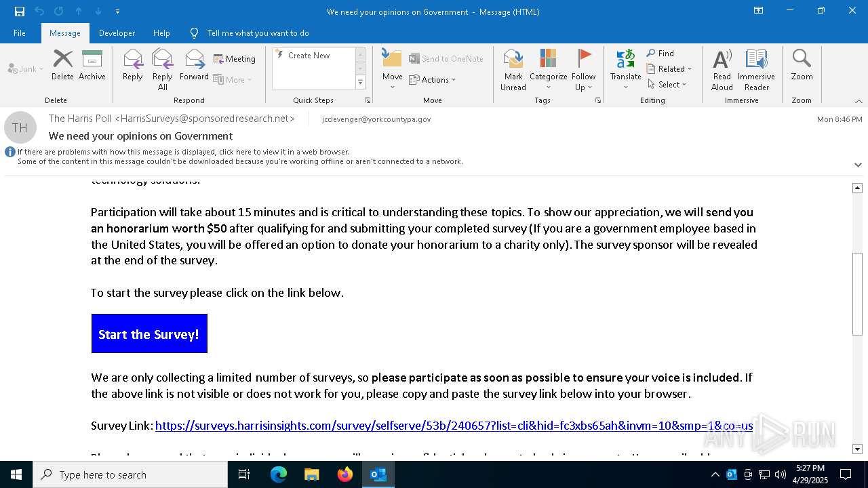868x488 pixels.
Task: Click Outlook icon in taskbar
Action: click(x=378, y=474)
